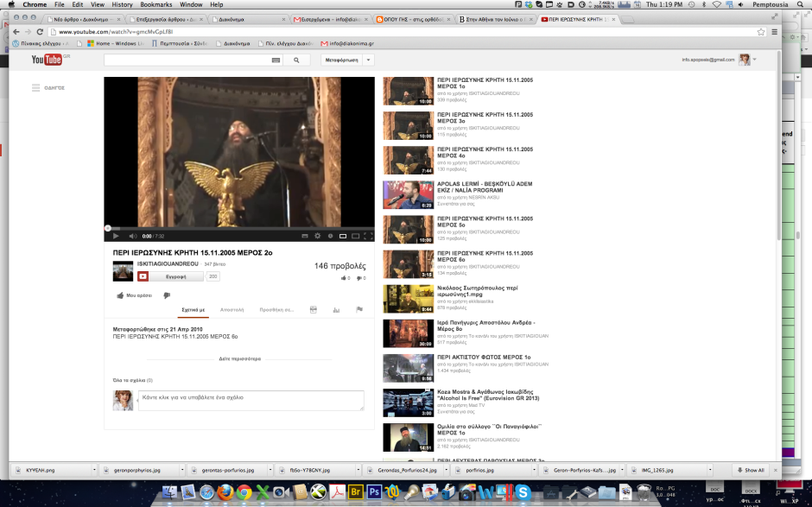Switch to the Αποστολή tab

232,309
